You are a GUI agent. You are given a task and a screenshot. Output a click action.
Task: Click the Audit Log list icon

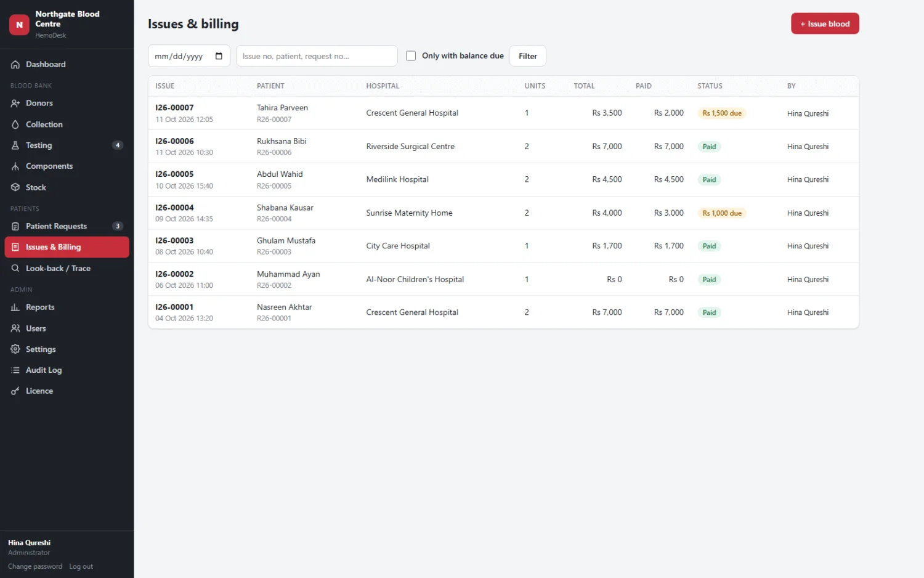[15, 370]
